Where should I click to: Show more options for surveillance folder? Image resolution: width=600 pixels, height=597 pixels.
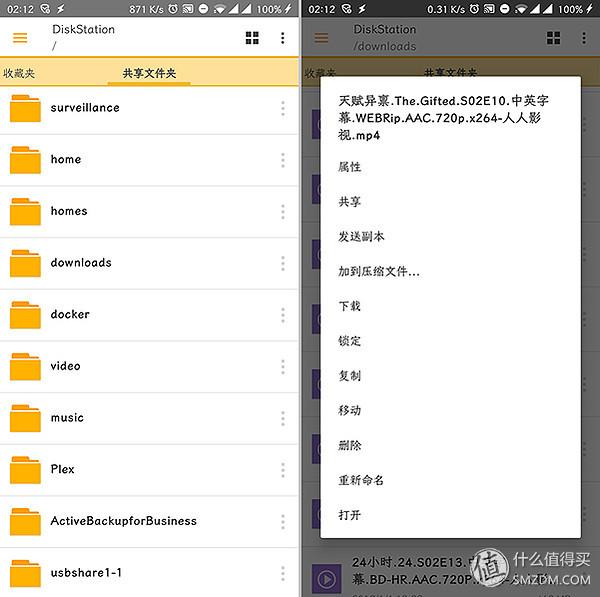pos(283,108)
